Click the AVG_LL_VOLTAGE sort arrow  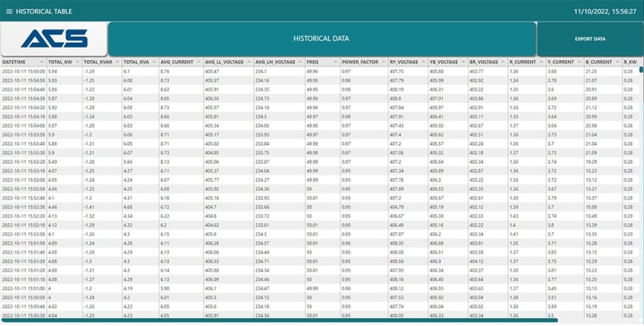[249, 62]
